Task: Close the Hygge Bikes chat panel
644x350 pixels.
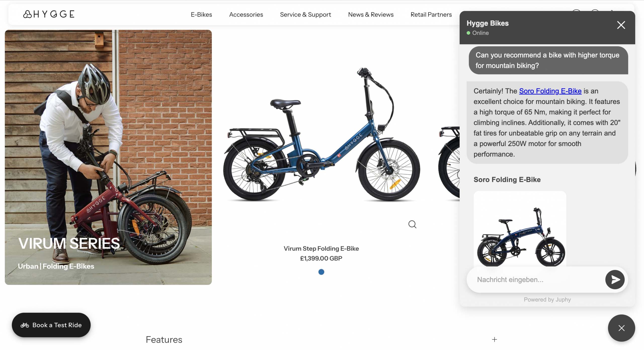Action: pos(621,25)
